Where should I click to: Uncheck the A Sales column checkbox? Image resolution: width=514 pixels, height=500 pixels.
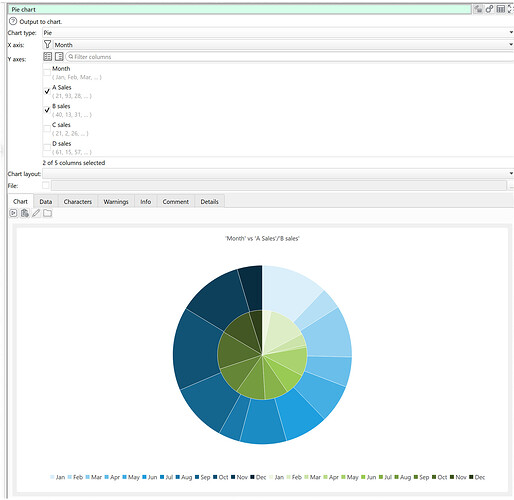(x=47, y=91)
